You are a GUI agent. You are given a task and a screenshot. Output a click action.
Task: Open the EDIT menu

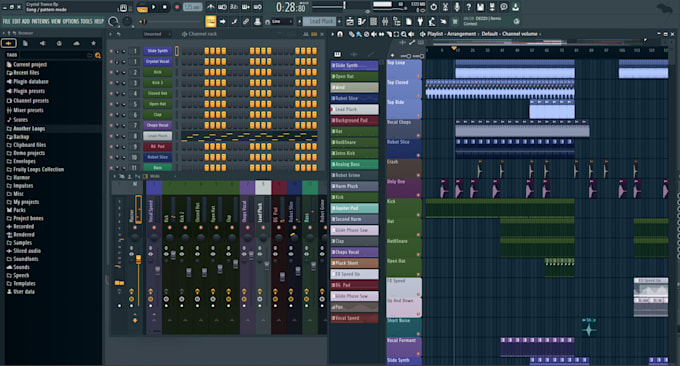pos(16,21)
